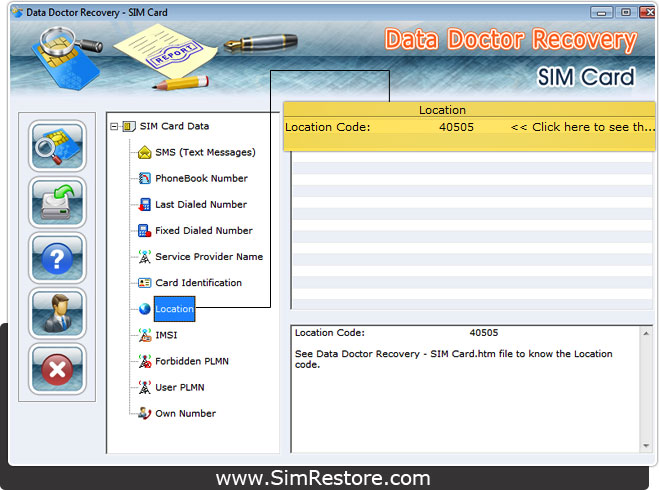Close the Data Doctor Recovery window

[x=648, y=13]
